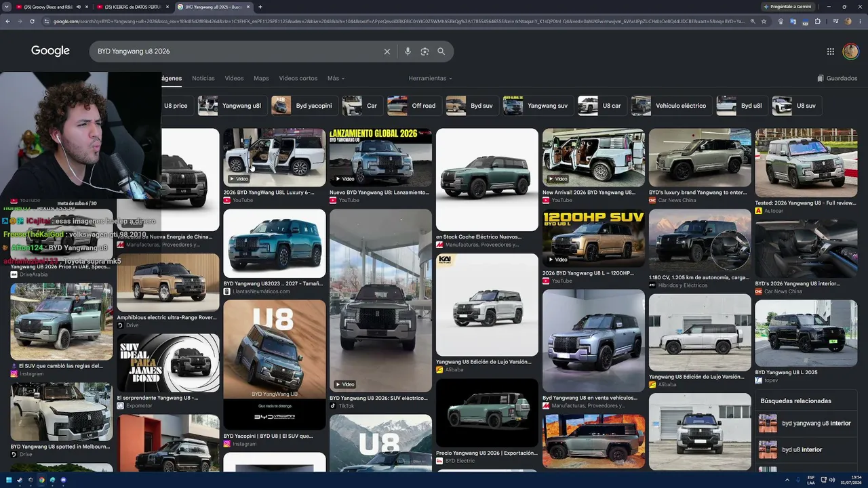This screenshot has width=868, height=488.
Task: Expand the Más menu
Action: click(x=336, y=79)
